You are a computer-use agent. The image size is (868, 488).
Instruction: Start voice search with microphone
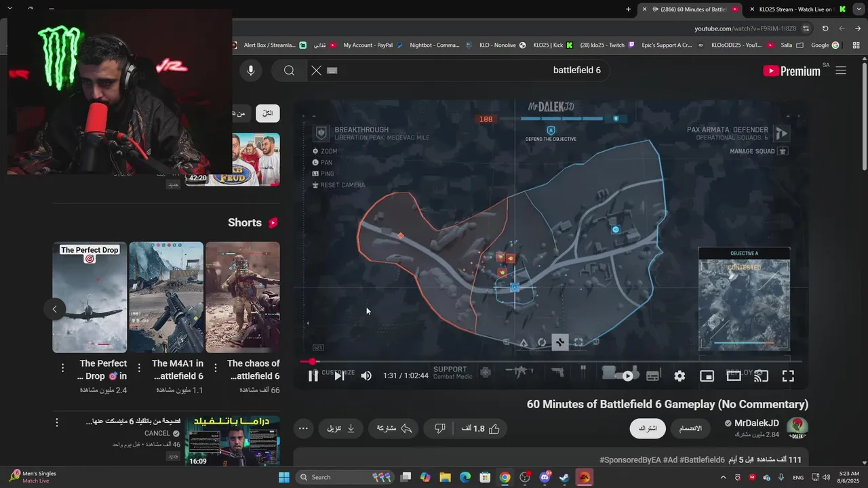tap(251, 70)
